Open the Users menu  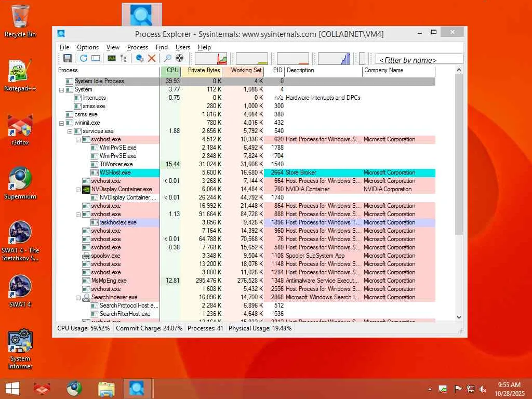tap(182, 47)
